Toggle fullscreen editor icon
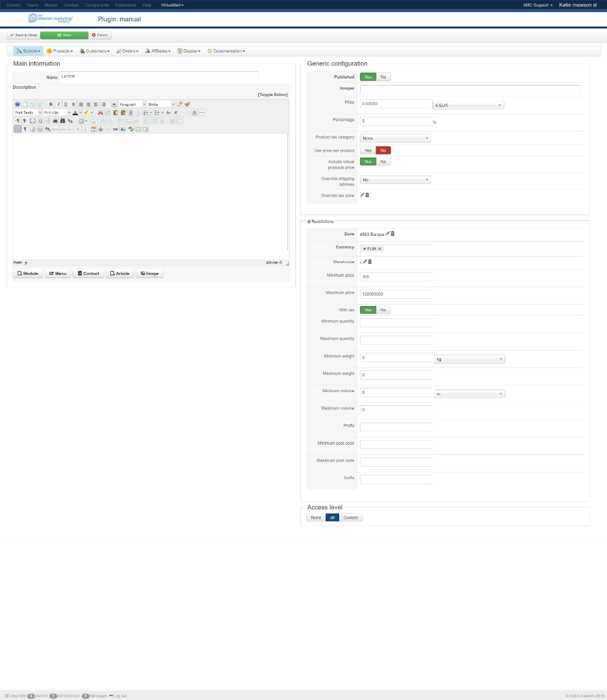The image size is (607, 700). click(32, 121)
